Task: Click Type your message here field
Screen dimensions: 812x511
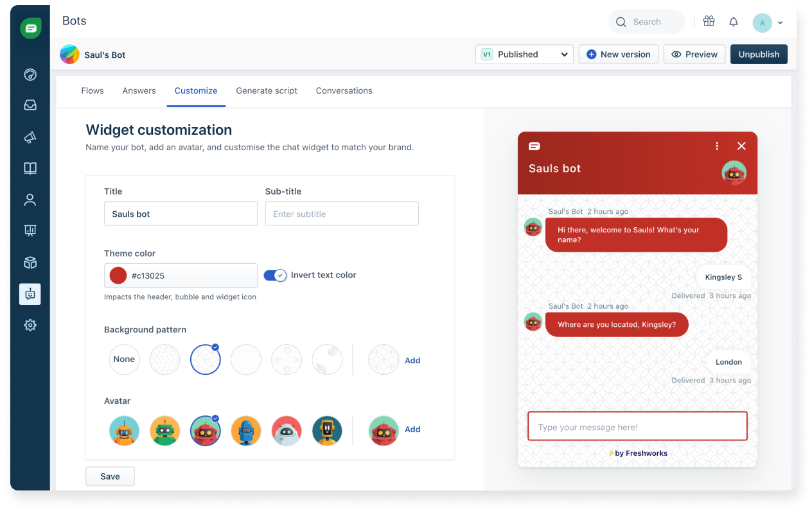Action: [637, 427]
